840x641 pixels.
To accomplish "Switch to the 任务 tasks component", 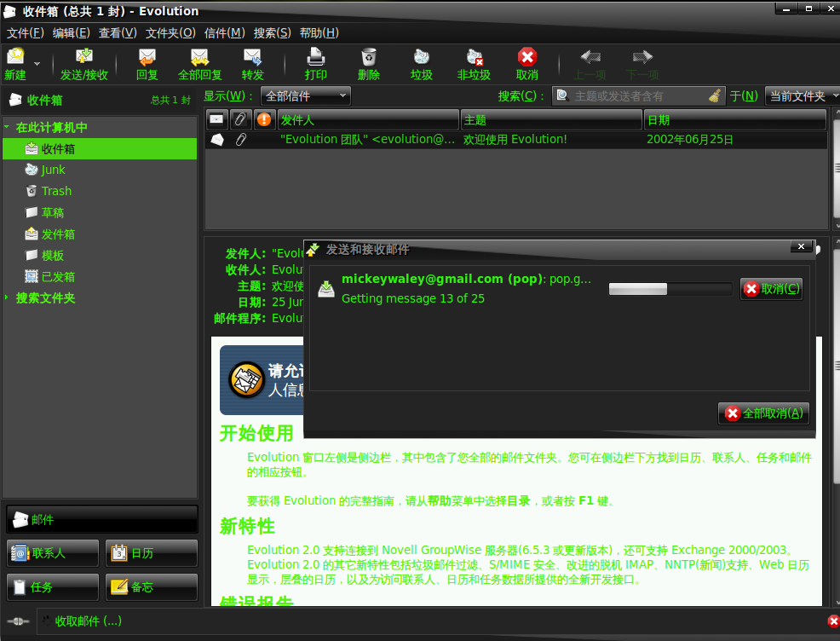I will (53, 586).
